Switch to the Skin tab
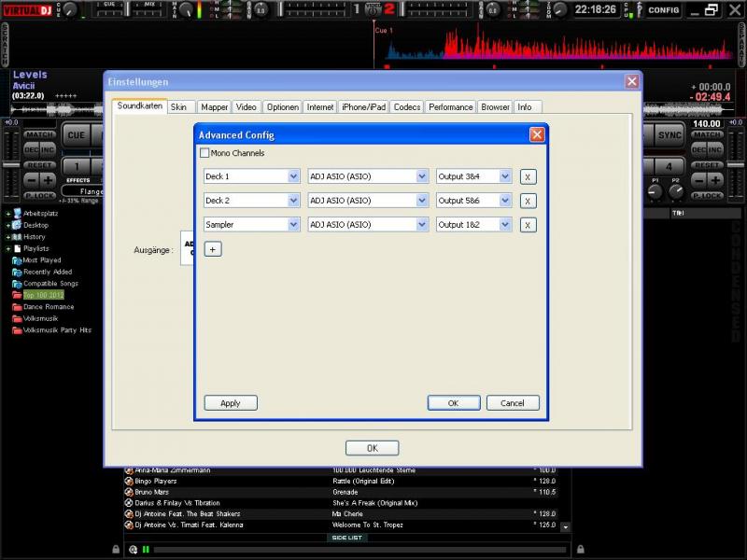 (179, 107)
